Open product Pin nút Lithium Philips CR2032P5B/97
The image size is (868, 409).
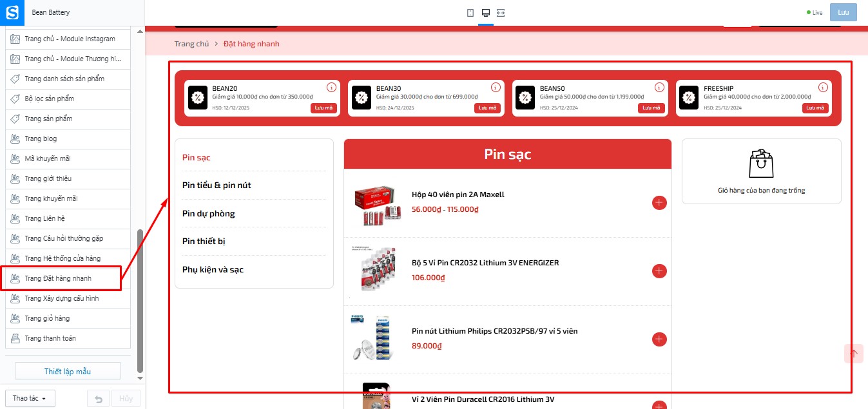tap(495, 331)
